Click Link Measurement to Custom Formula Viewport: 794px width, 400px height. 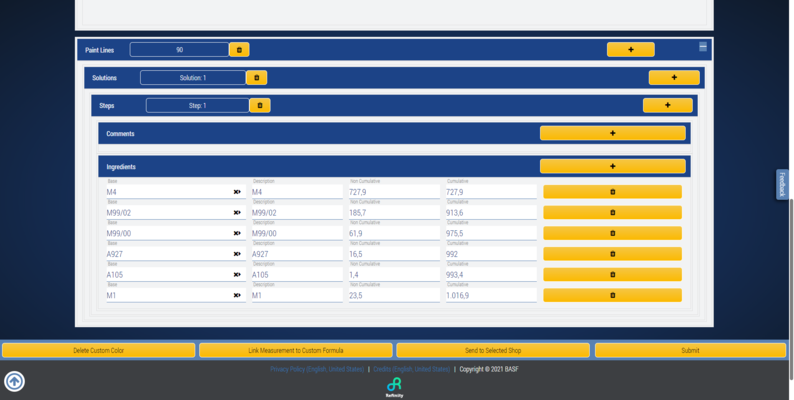coord(296,350)
